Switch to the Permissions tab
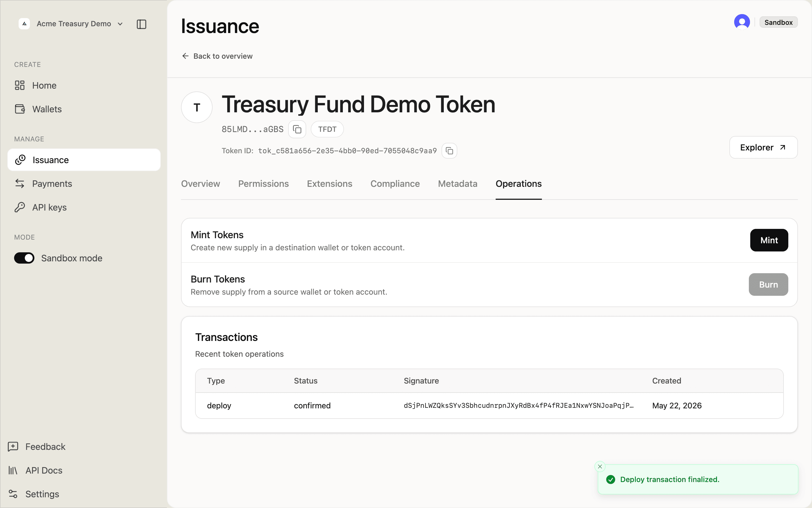The height and width of the screenshot is (508, 812). (263, 184)
